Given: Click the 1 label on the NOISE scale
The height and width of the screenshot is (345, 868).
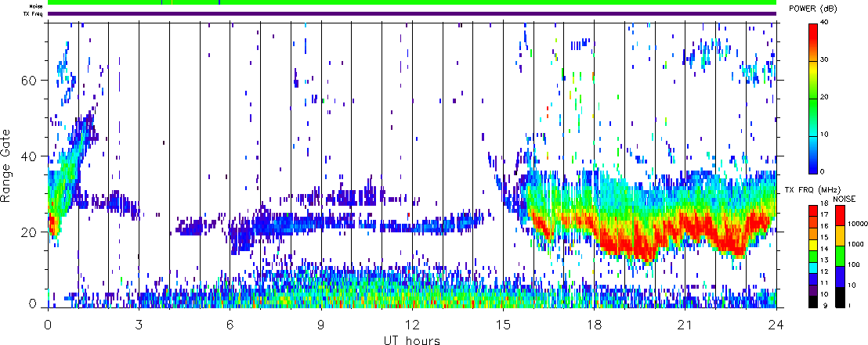Looking at the screenshot, I should [849, 306].
